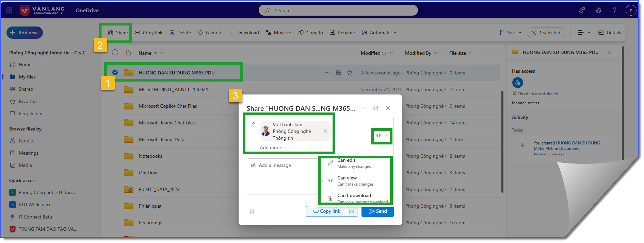Open the help question mark icon
644x243 pixels.
pyautogui.click(x=615, y=10)
